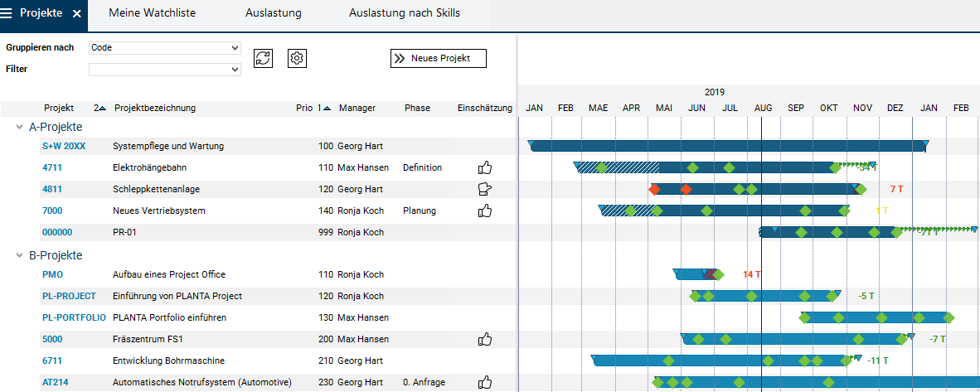Click the refresh icon next to Code dropdown

[263, 58]
